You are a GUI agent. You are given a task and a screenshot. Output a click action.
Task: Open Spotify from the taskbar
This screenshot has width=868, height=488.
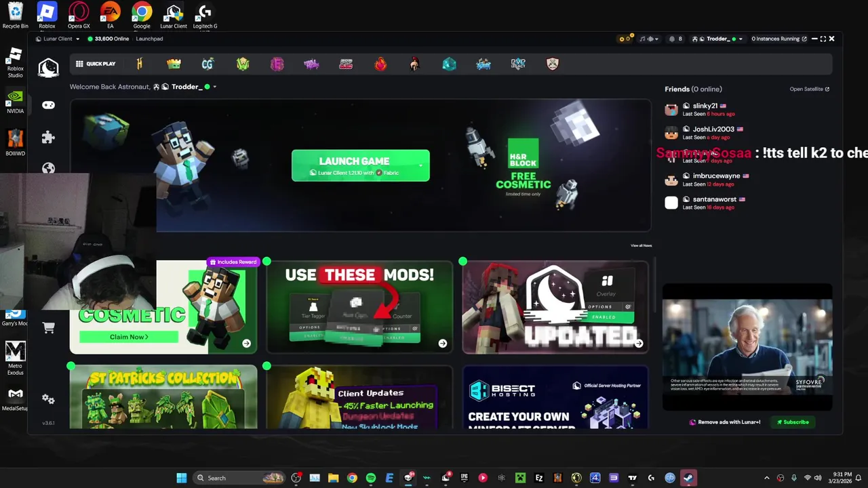[371, 478]
